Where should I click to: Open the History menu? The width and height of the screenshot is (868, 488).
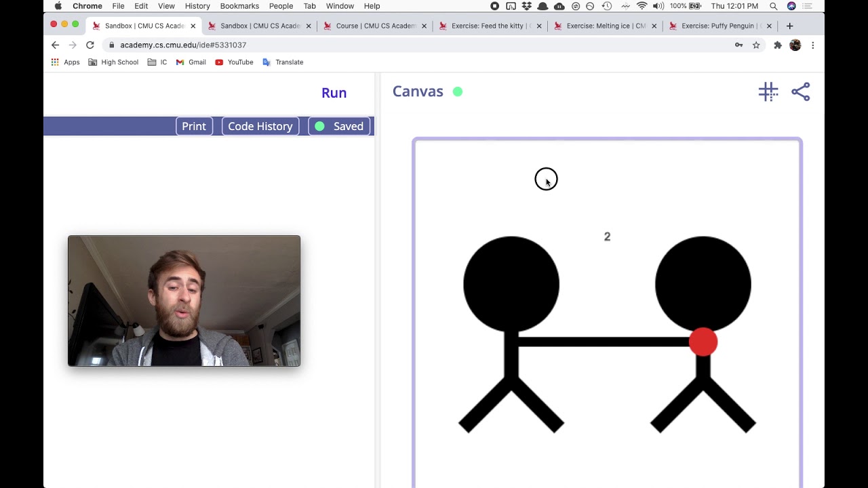[197, 6]
